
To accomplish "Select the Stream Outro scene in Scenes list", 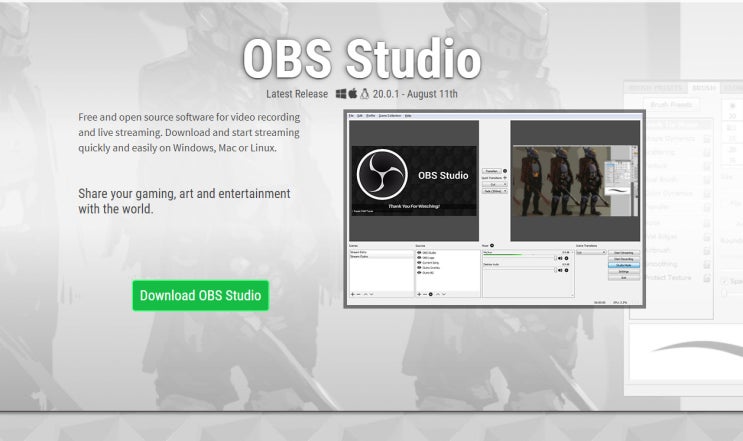I will click(381, 256).
